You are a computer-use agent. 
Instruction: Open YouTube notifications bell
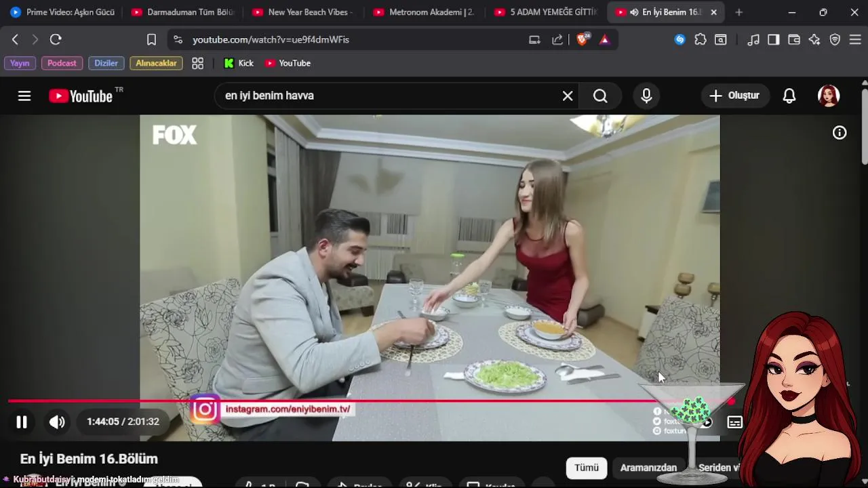[x=789, y=96]
